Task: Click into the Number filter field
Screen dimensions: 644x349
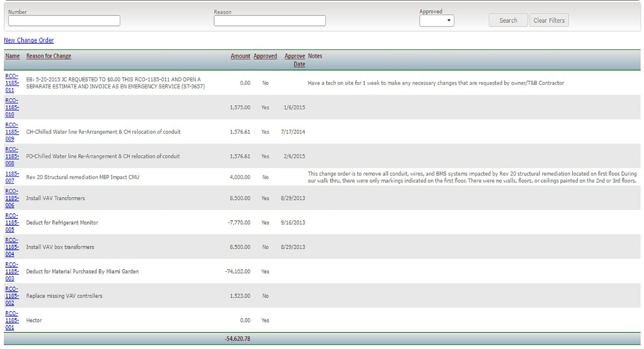Action: pyautogui.click(x=64, y=21)
